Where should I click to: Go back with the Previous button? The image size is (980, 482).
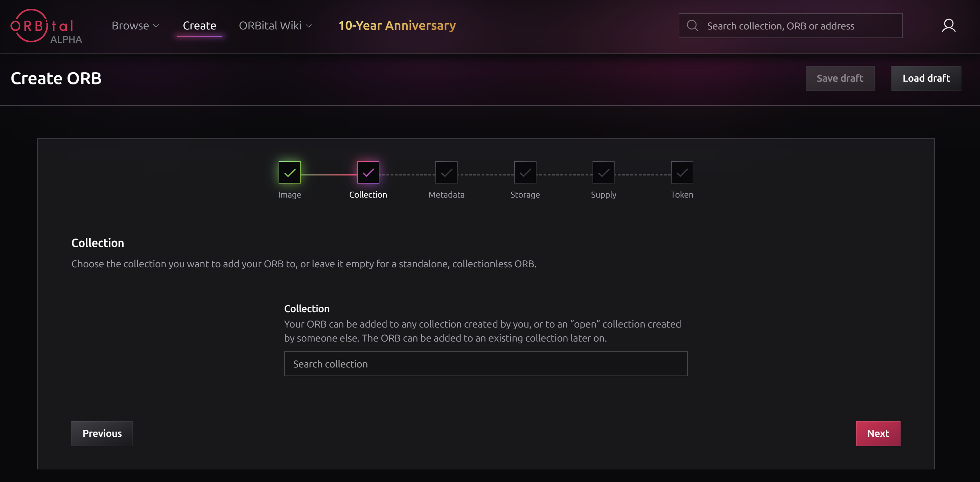(x=102, y=433)
